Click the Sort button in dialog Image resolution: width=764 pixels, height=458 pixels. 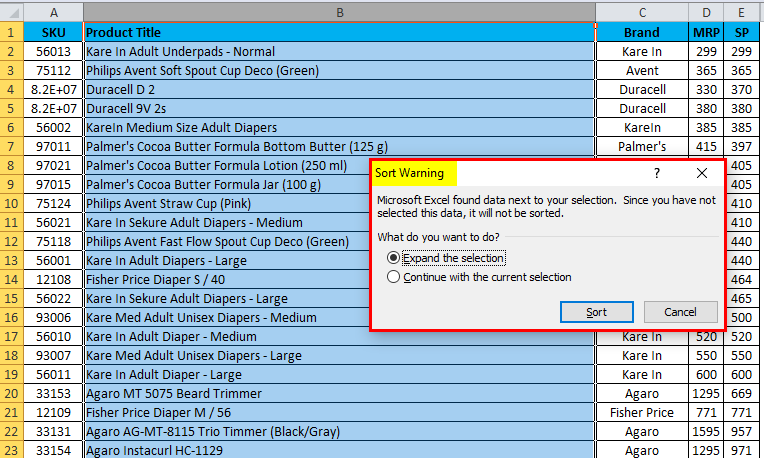[596, 312]
